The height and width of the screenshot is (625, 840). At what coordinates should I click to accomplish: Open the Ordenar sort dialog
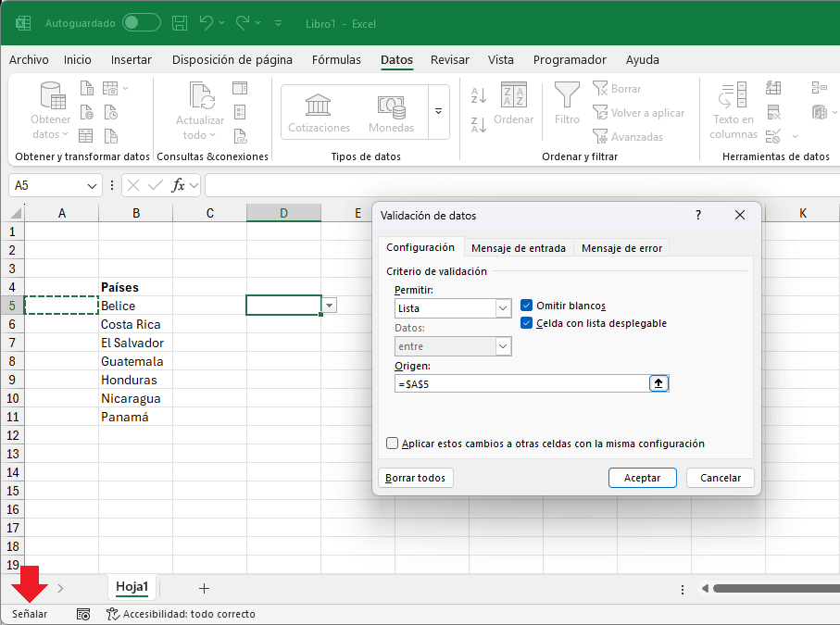[513, 104]
